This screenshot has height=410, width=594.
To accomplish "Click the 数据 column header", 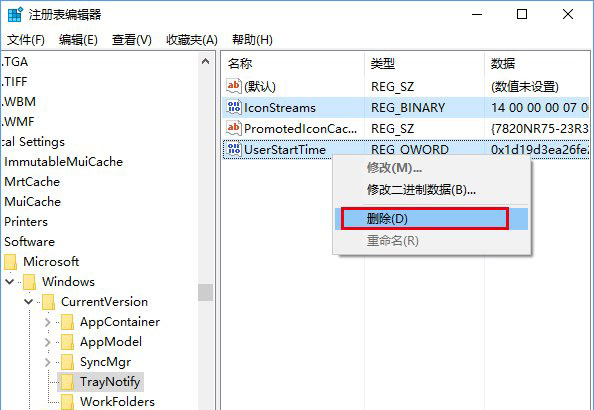I will click(538, 63).
